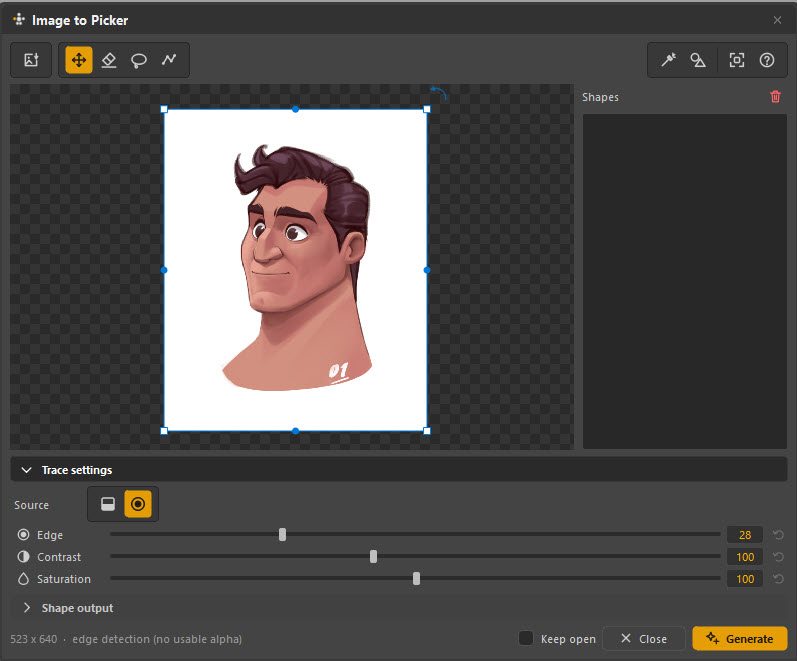Screen dimensions: 797x661
Task: Select the Eraser tool
Action: [109, 60]
